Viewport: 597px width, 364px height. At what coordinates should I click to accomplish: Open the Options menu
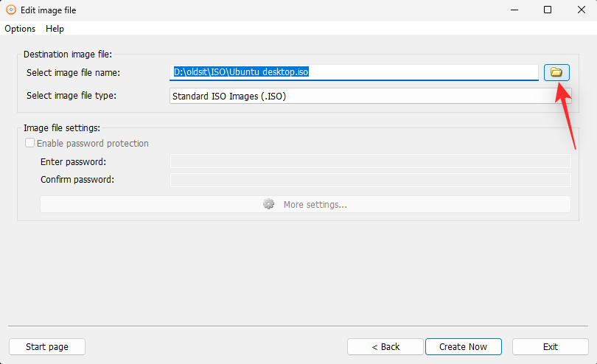(20, 29)
